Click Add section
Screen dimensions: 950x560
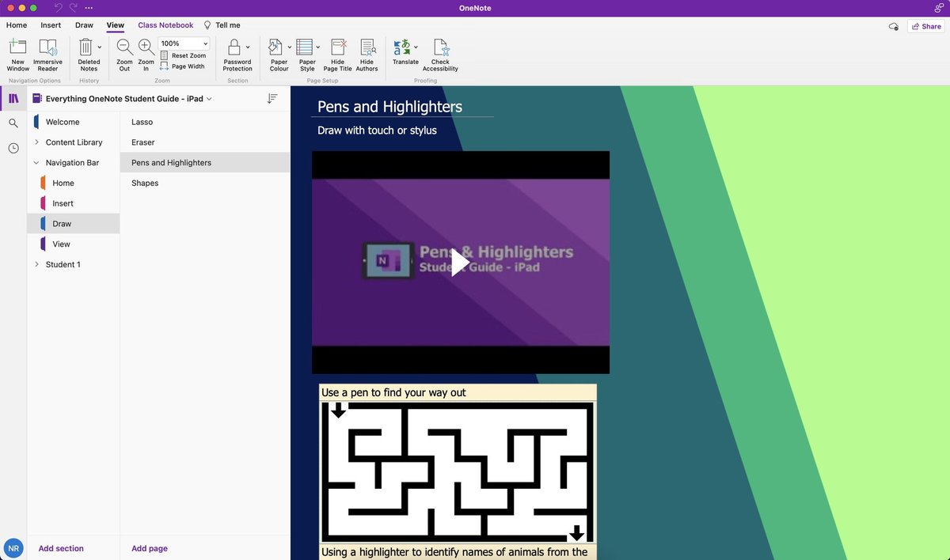coord(61,548)
